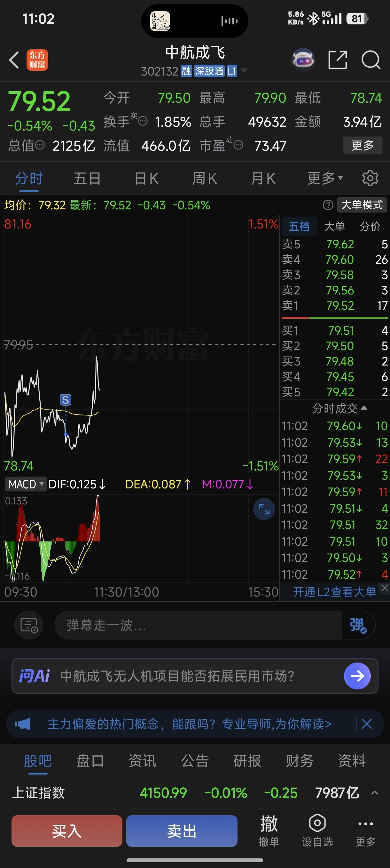
Task: Tap the blue 卖出 sell button
Action: 182,831
